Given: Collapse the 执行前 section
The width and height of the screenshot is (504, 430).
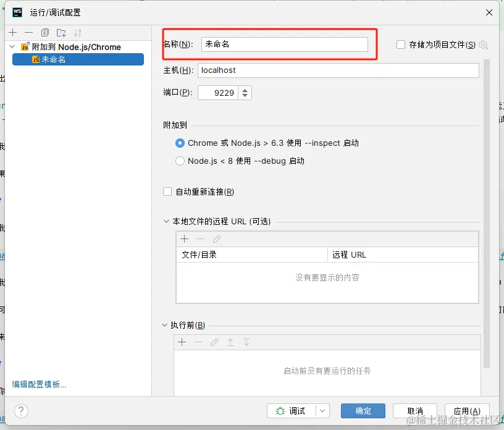Looking at the screenshot, I should point(164,325).
